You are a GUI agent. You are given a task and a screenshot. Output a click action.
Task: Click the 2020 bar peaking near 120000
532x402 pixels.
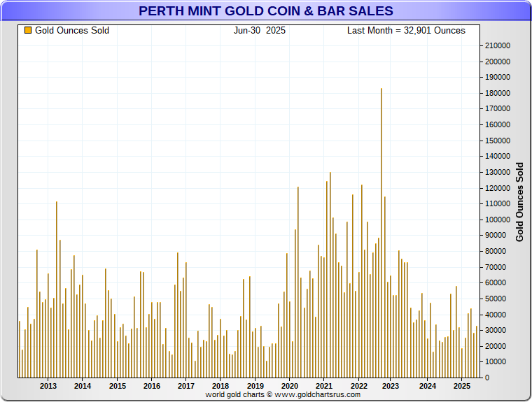(298, 282)
